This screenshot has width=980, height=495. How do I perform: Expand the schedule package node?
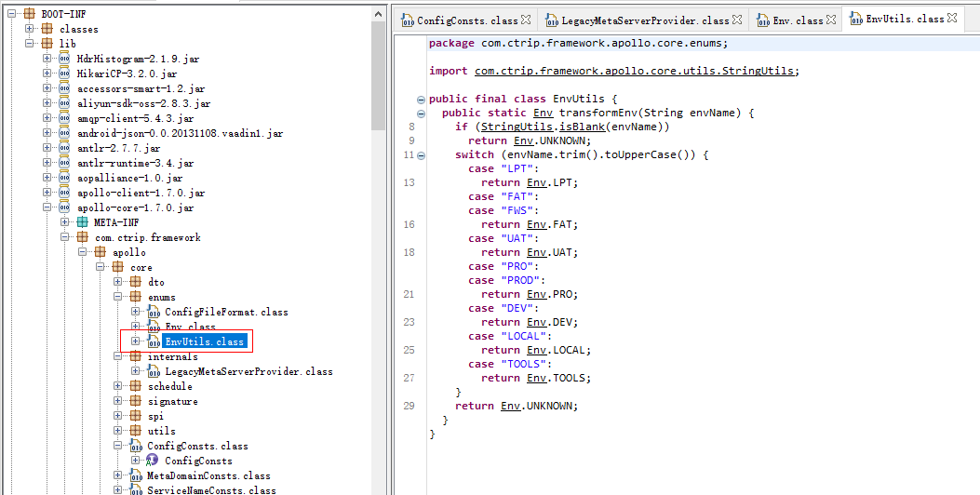pyautogui.click(x=117, y=386)
